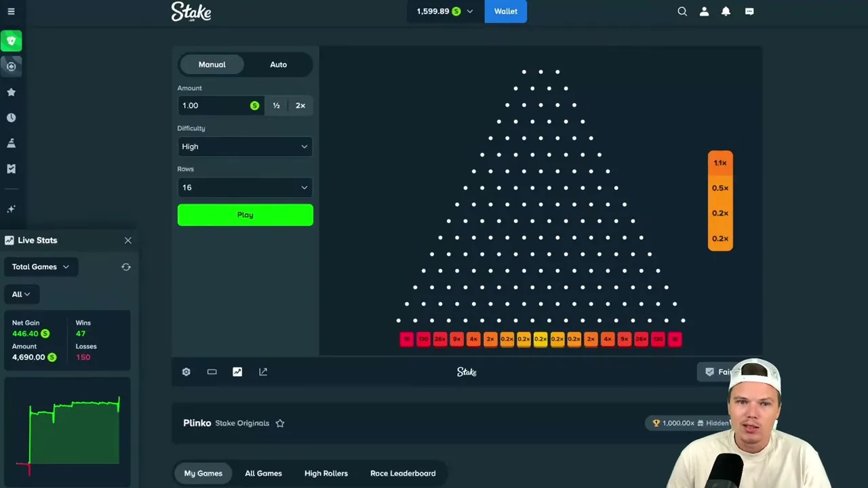Open the Stake Originals link

[x=242, y=424]
